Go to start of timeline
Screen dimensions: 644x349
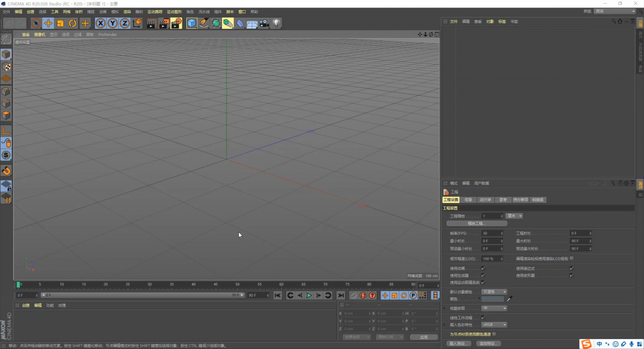click(277, 295)
